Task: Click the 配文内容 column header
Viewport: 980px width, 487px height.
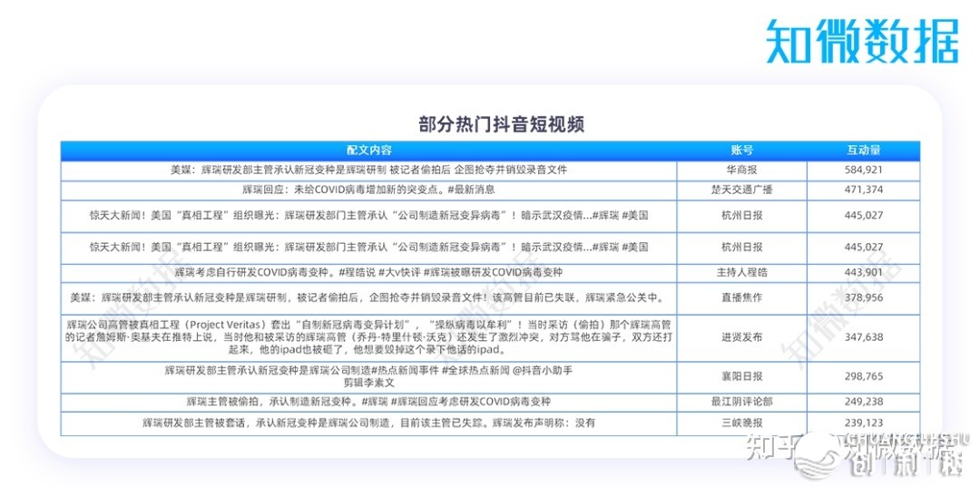Action: point(368,150)
